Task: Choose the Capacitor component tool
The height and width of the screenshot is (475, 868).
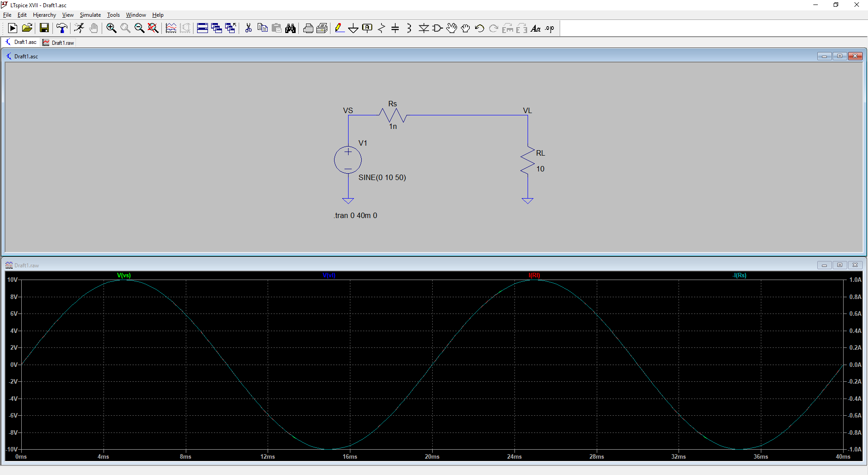Action: (x=395, y=28)
